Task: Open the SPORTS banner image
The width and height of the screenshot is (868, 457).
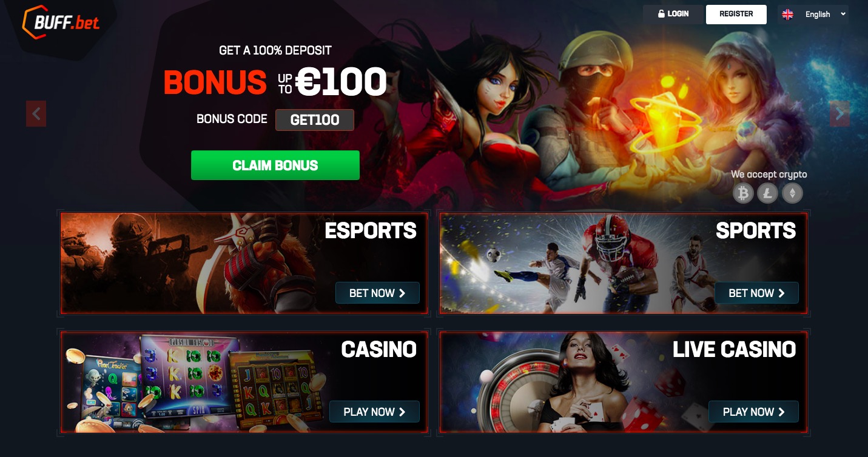Action: [x=624, y=263]
